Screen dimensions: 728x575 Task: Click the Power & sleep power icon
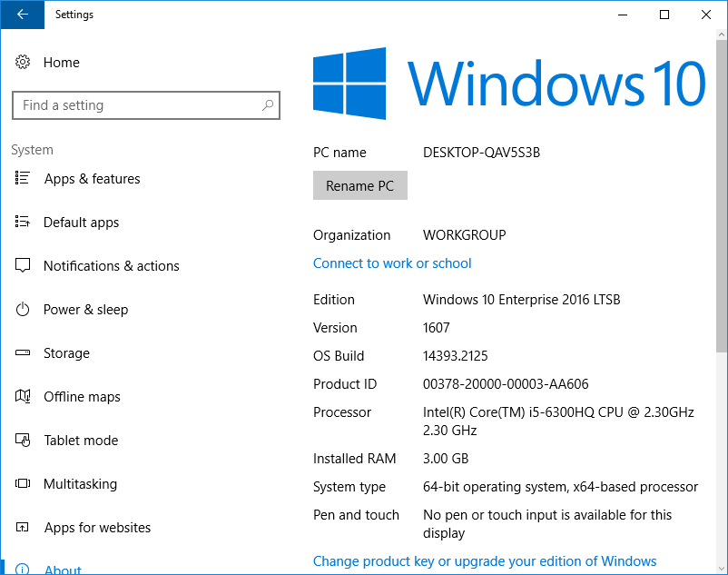click(x=23, y=310)
